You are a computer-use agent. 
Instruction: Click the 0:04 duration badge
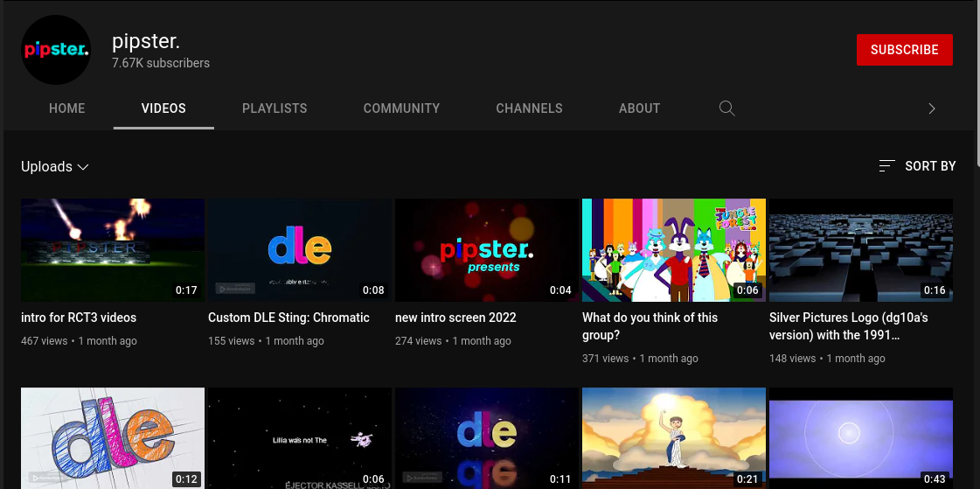click(560, 290)
